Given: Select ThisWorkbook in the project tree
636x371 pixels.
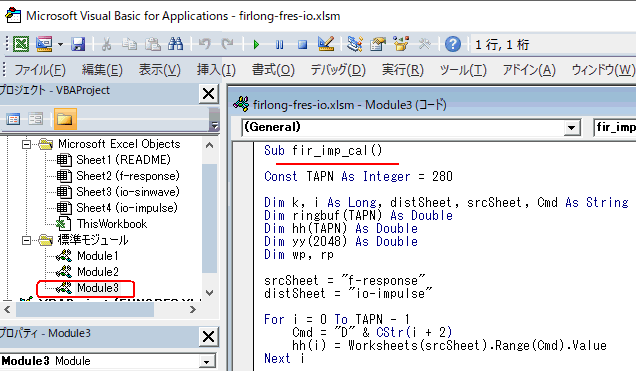Looking at the screenshot, I should pos(112,224).
